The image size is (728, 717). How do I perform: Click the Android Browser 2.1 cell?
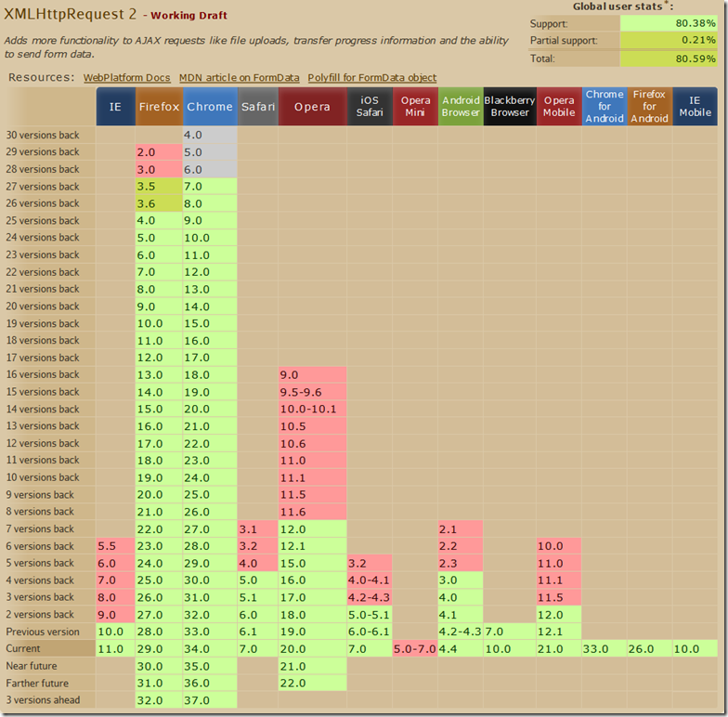click(461, 529)
